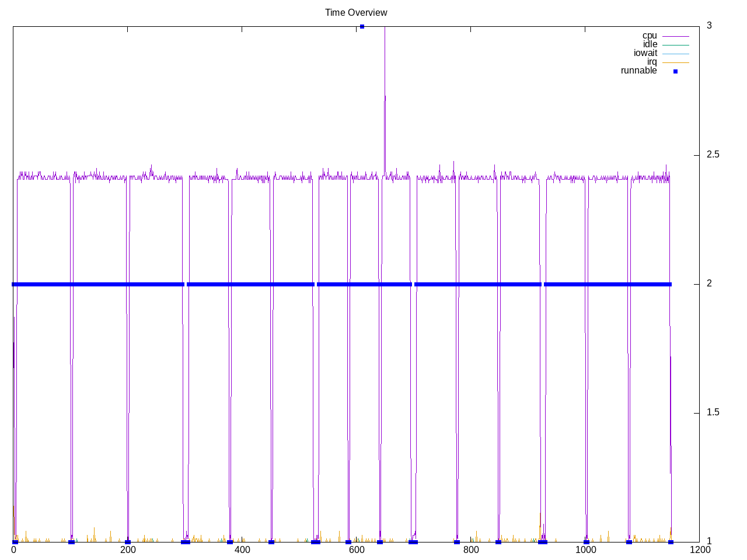Select the 'idle' legend label
The image size is (747, 560).
click(650, 44)
